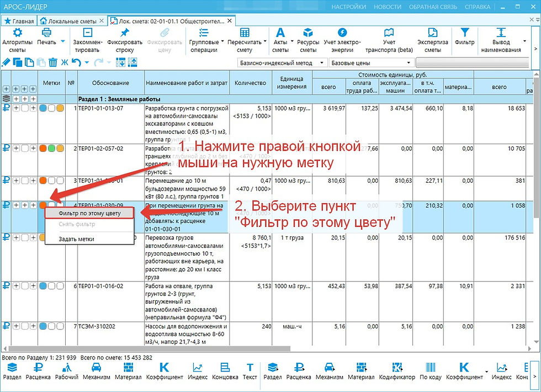Open the Печать dropdown arrow
The height and width of the screenshot is (392, 541).
click(x=63, y=41)
